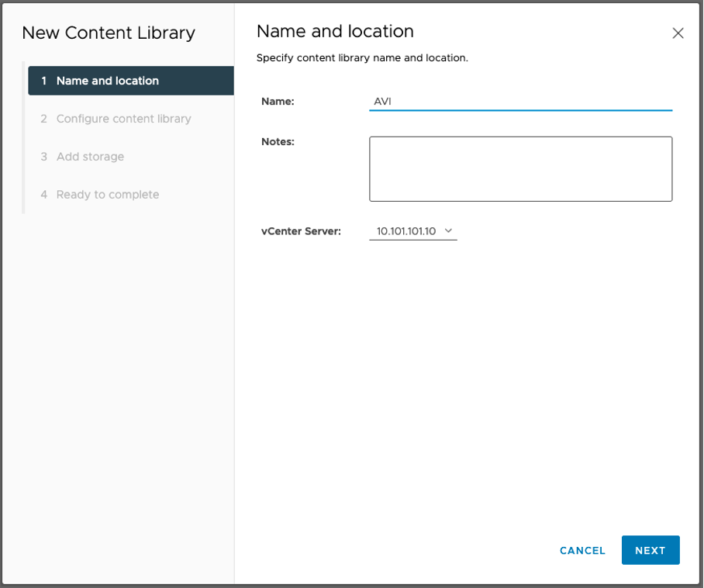Click step number 1 in the sidebar
704x588 pixels.
pos(43,80)
